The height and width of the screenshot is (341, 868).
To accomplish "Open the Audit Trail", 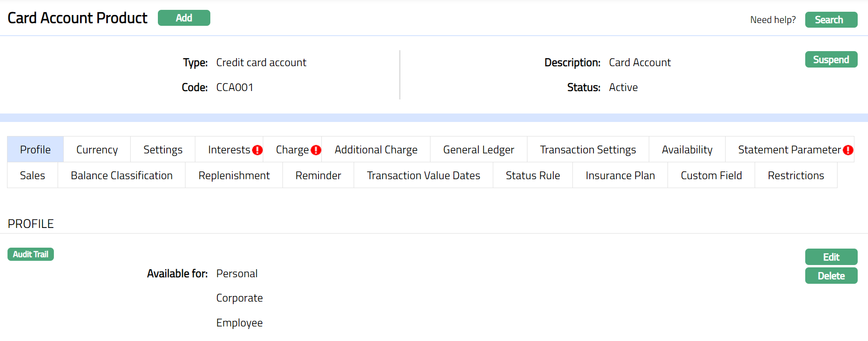I will (30, 254).
